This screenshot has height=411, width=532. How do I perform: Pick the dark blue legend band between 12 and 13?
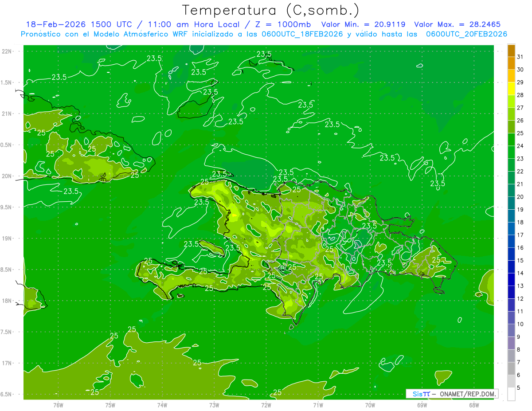click(x=511, y=292)
